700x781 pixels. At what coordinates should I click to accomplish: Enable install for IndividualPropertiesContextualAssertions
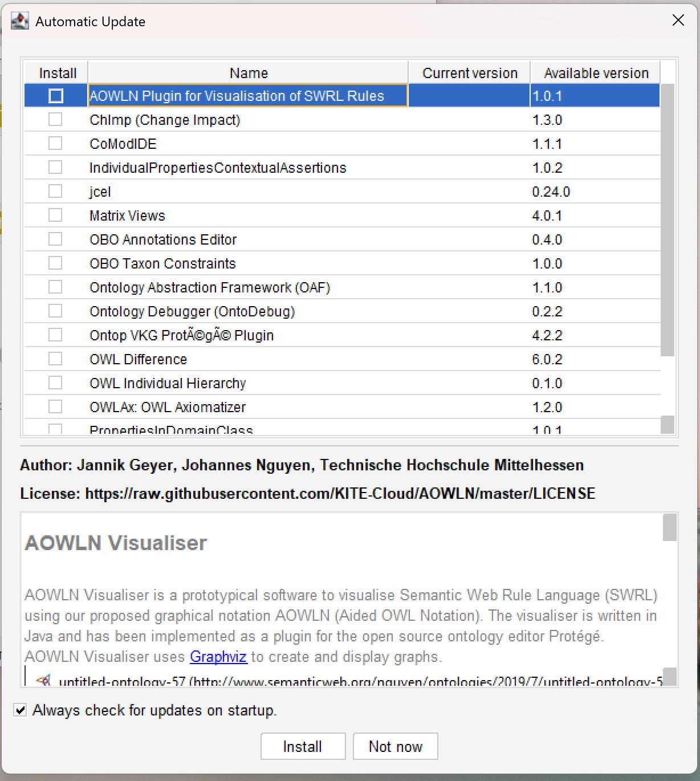(x=55, y=168)
